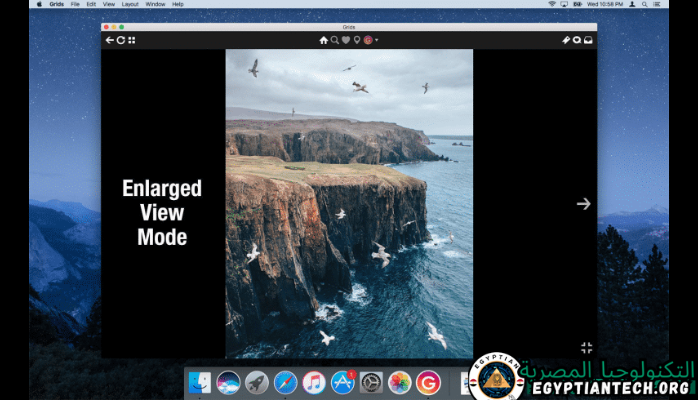The width and height of the screenshot is (698, 400).
Task: Open the profile avatar
Action: (368, 40)
